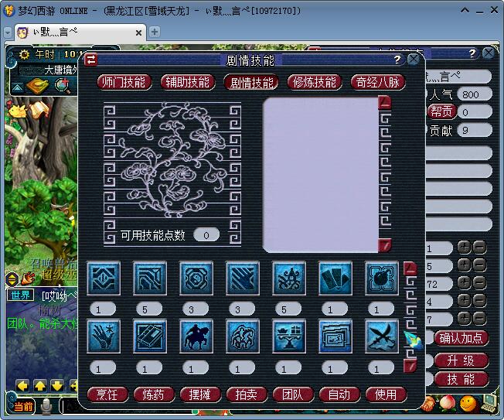Screen dimensions: 504x420
Task: Click the yellow chick icon on the map
Action: tap(17, 111)
